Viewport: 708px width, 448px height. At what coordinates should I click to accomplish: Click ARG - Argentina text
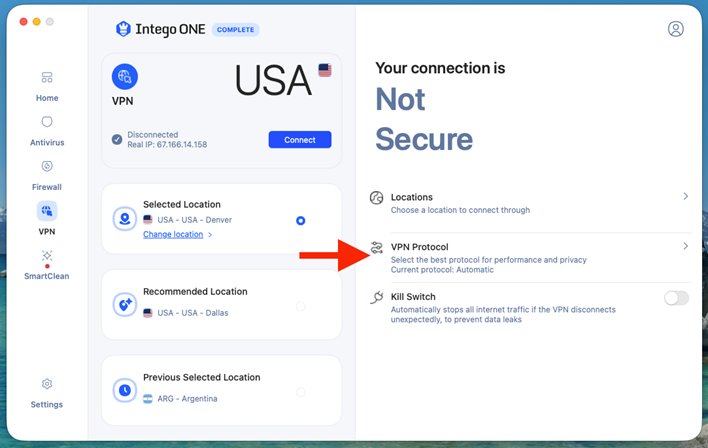[x=187, y=399]
